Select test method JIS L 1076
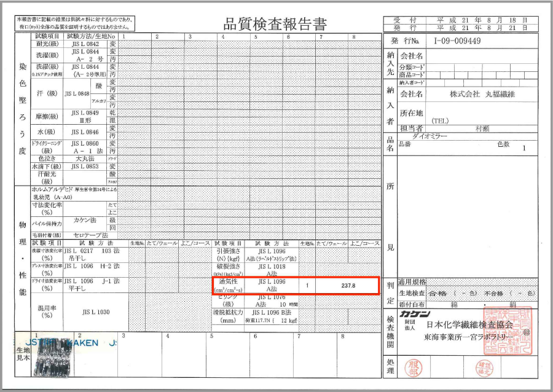The image size is (553, 392). point(272,297)
